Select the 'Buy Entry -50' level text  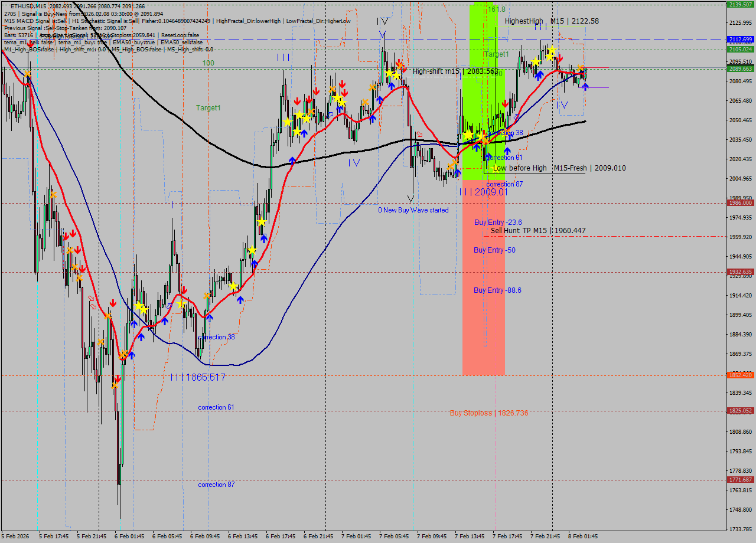[494, 250]
